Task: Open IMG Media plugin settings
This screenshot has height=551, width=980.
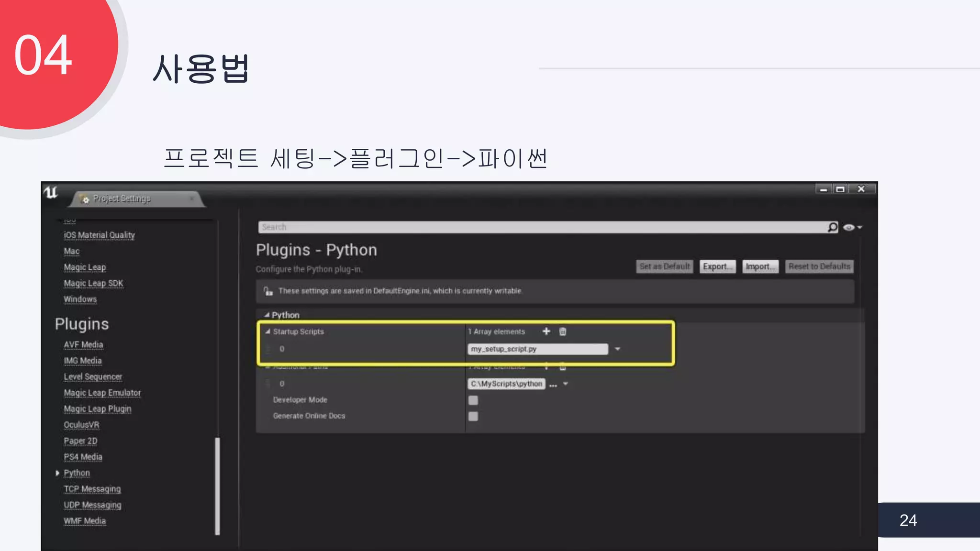Action: 83,361
